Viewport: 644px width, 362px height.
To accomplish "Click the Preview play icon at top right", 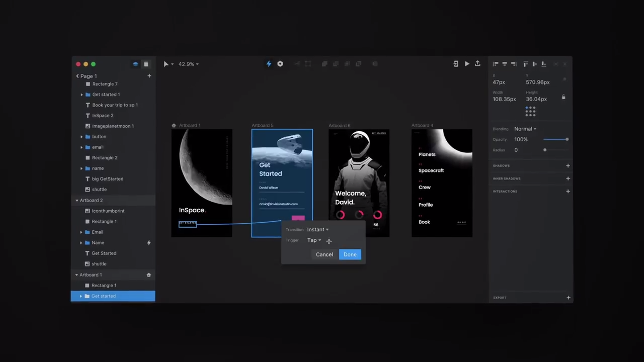I will tap(466, 64).
